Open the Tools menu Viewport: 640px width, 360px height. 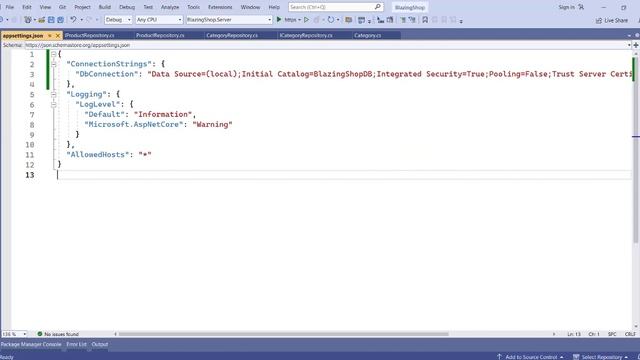pos(193,7)
